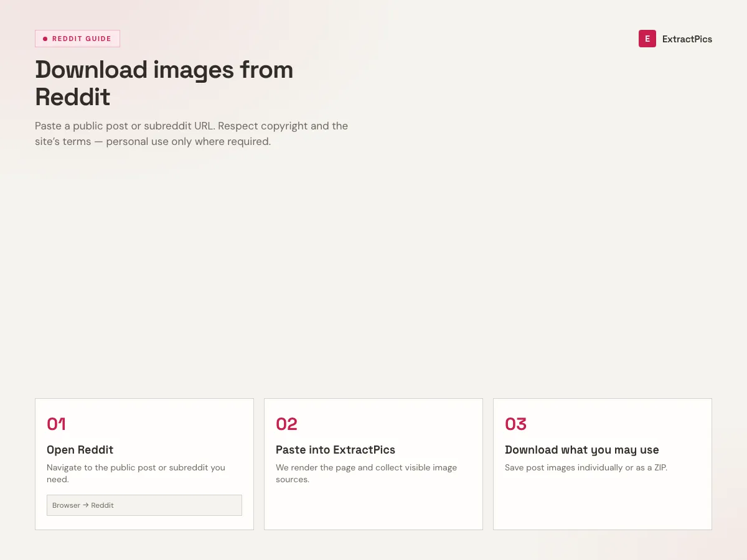The height and width of the screenshot is (560, 747).
Task: Click the text 'Save post images individually'
Action: [586, 467]
